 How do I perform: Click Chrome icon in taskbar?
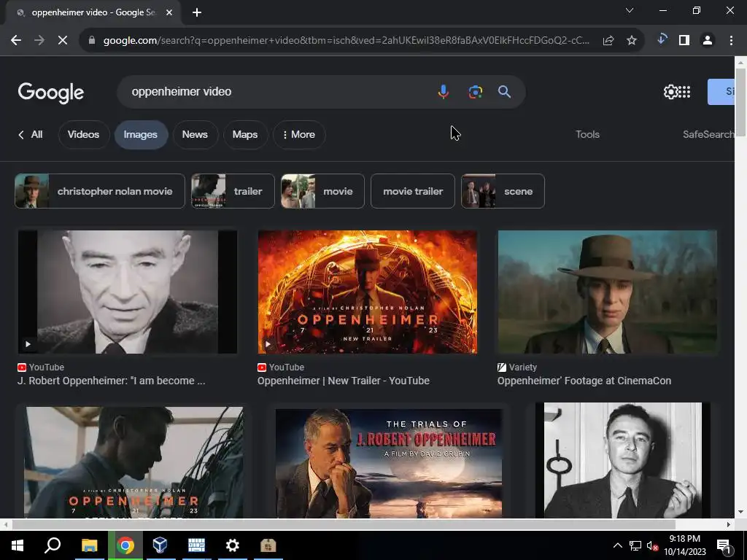(x=125, y=545)
